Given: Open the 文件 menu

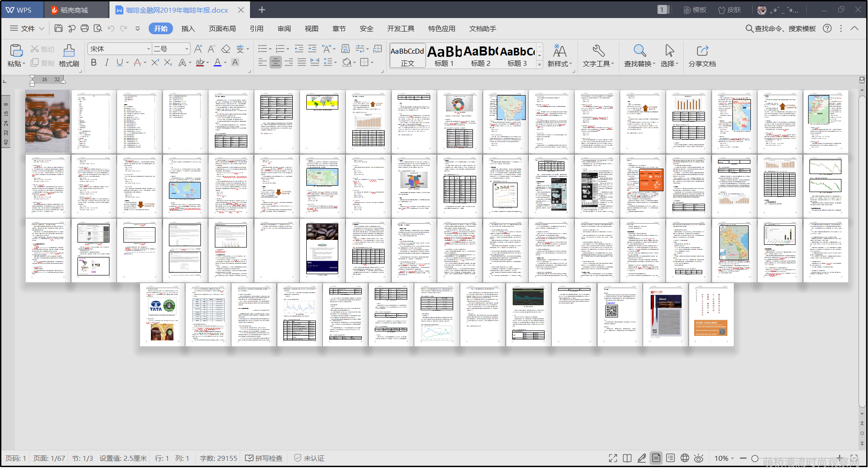Looking at the screenshot, I should [27, 28].
